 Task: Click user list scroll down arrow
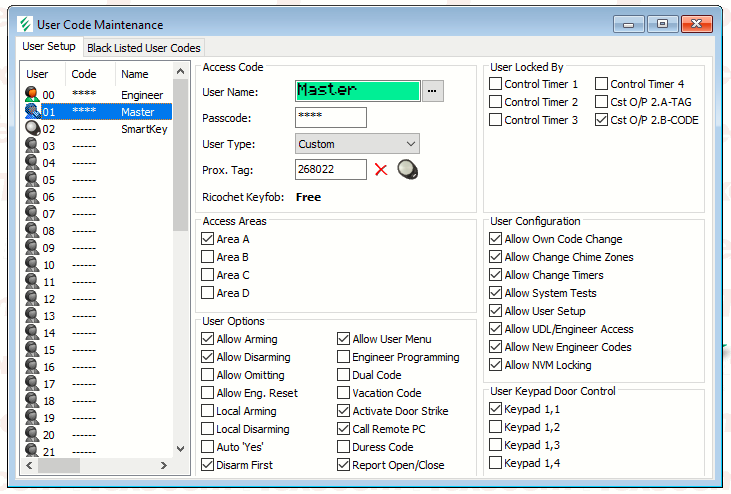181,449
